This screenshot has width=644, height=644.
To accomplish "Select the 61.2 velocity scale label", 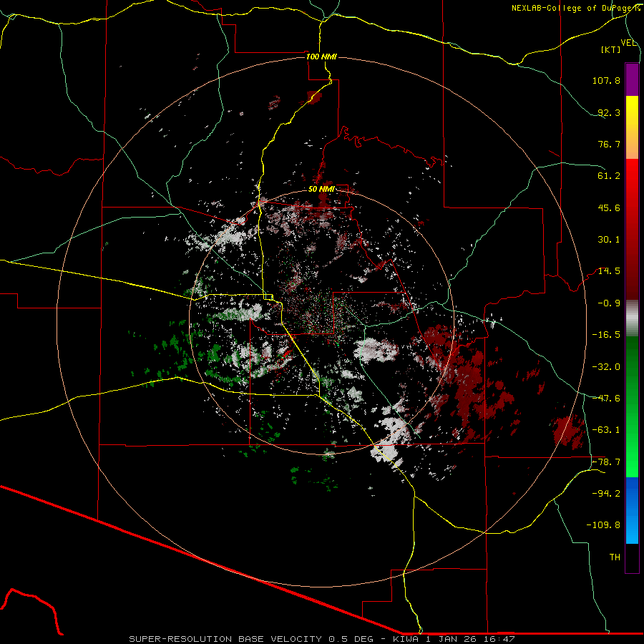I will (608, 176).
